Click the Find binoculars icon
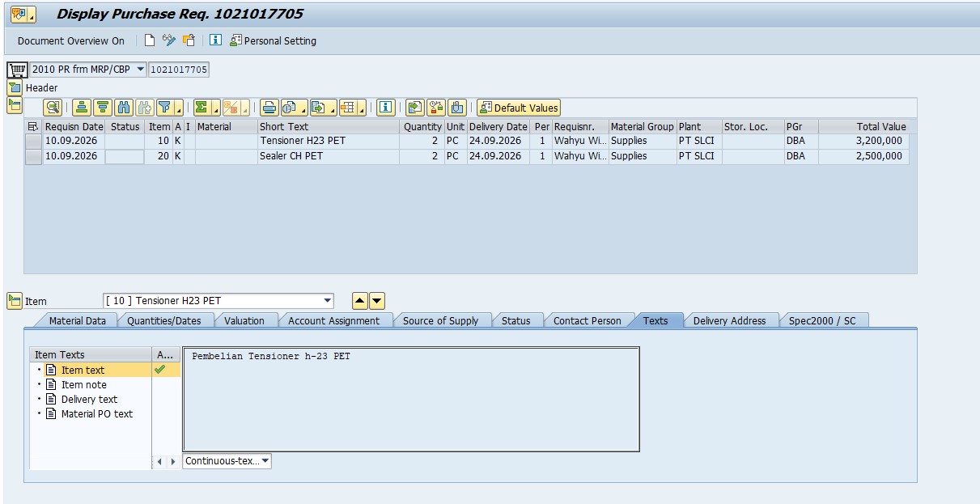Image resolution: width=980 pixels, height=504 pixels. pos(124,108)
